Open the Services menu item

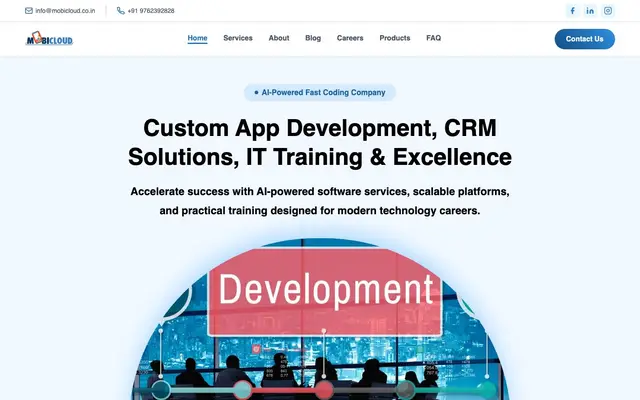coord(238,38)
